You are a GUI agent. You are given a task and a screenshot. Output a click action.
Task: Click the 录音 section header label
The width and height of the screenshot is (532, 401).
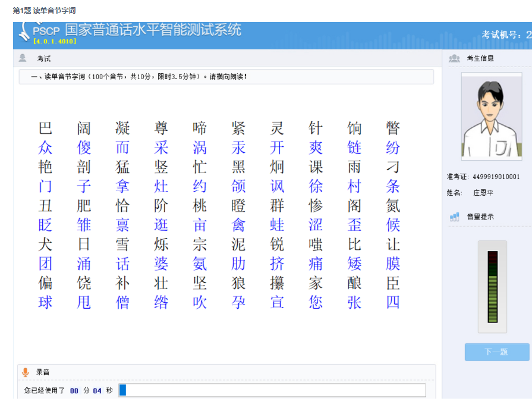click(x=43, y=372)
